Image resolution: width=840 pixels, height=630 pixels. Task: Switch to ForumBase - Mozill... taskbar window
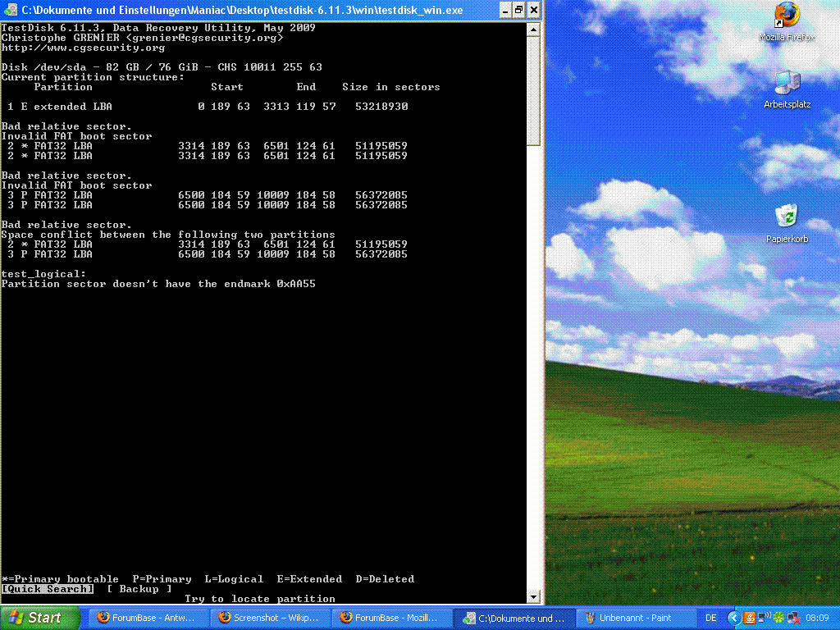pos(390,618)
